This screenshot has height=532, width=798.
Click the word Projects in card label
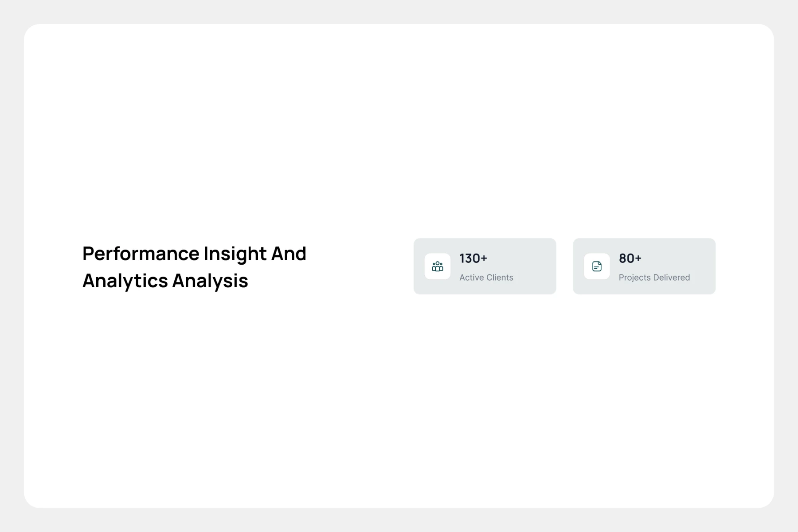[x=634, y=278]
